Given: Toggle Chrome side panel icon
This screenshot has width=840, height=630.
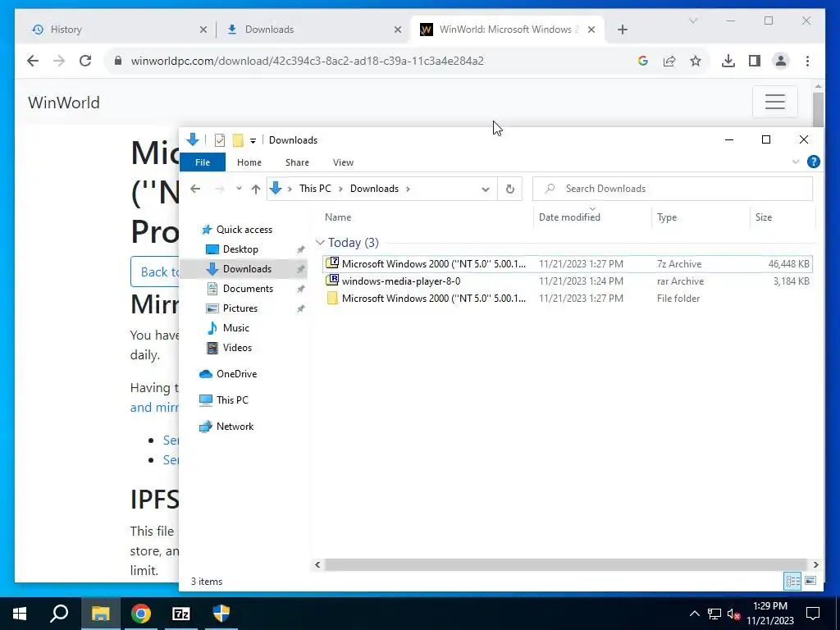Looking at the screenshot, I should coord(755,61).
